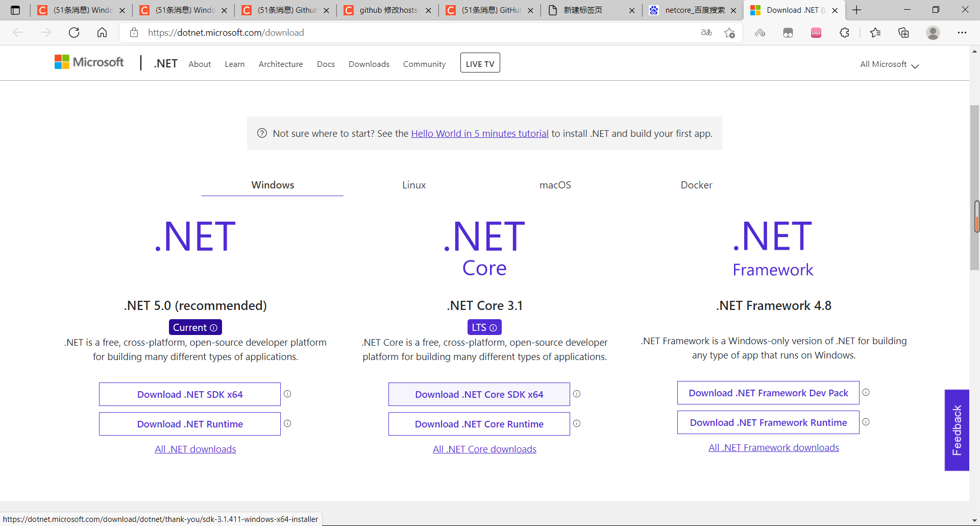Viewport: 980px width, 526px height.
Task: Open the Downloads nav item
Action: (x=369, y=64)
